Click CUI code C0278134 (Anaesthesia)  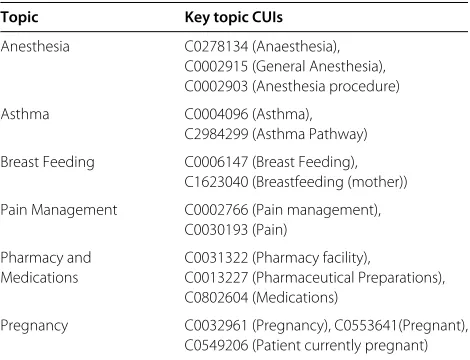pos(262,47)
